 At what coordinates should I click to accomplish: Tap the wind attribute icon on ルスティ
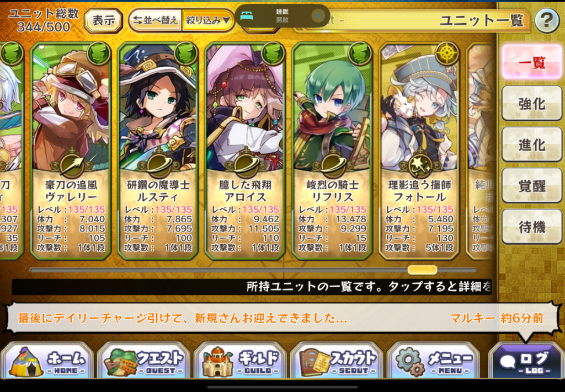(185, 54)
